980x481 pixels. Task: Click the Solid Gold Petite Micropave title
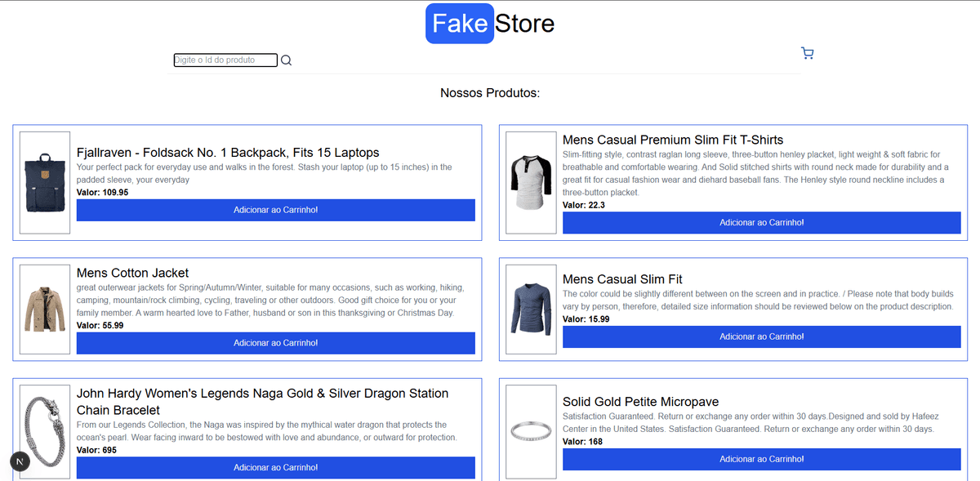(639, 402)
